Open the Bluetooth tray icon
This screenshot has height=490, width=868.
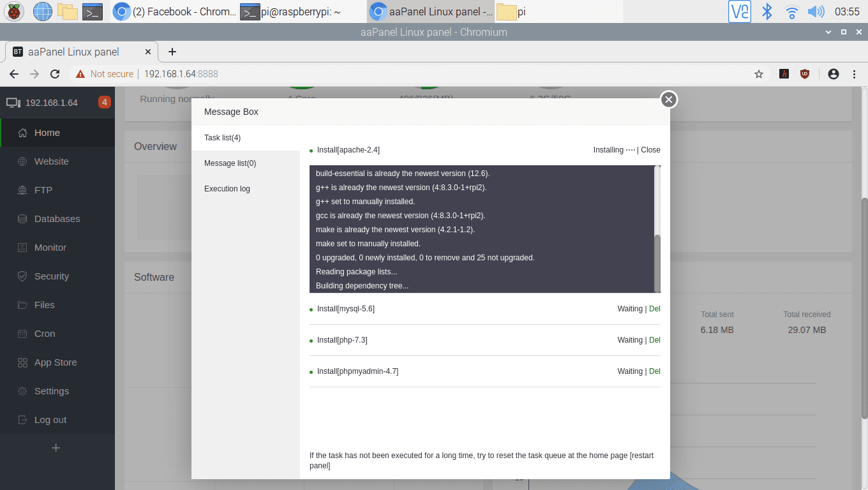tap(768, 11)
